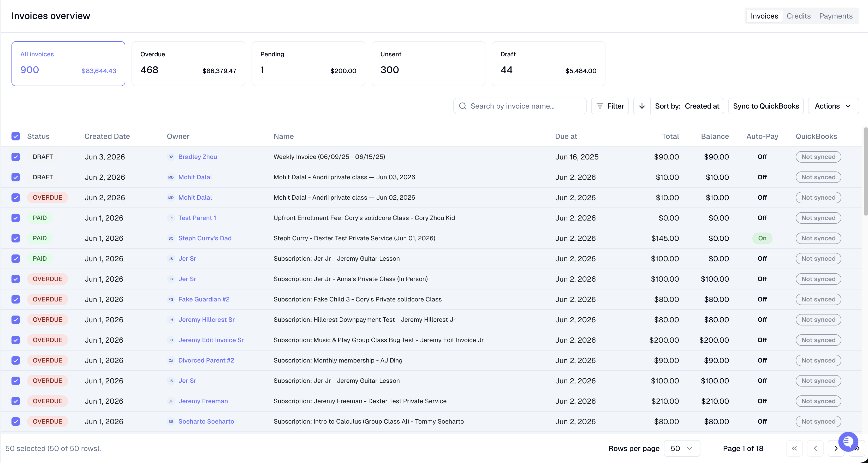868x463 pixels.
Task: Switch to the Credits tab
Action: coord(799,16)
